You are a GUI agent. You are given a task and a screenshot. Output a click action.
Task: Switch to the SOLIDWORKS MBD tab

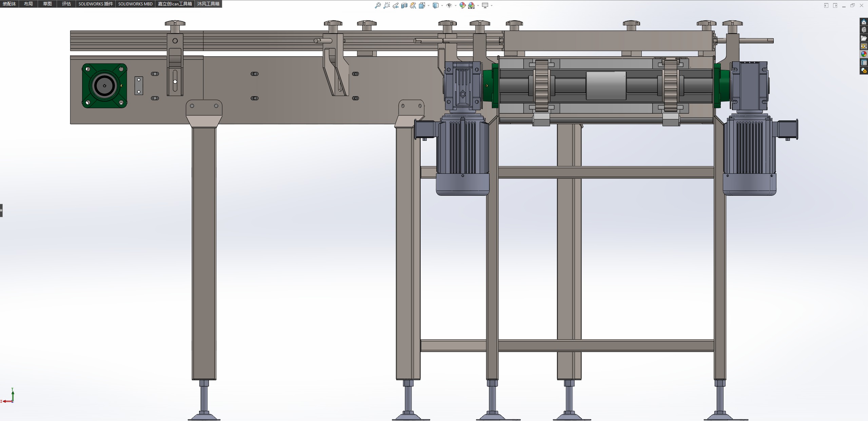pos(135,4)
